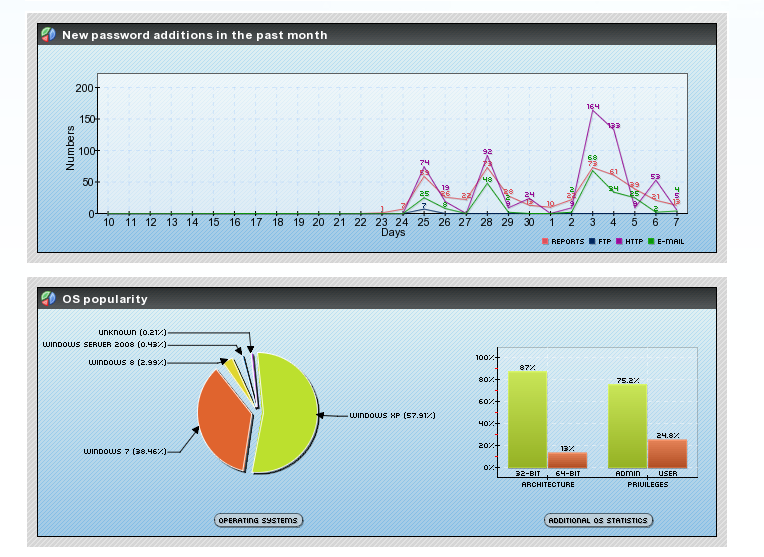Select the User privileges bar
The image size is (764, 557).
(x=668, y=454)
